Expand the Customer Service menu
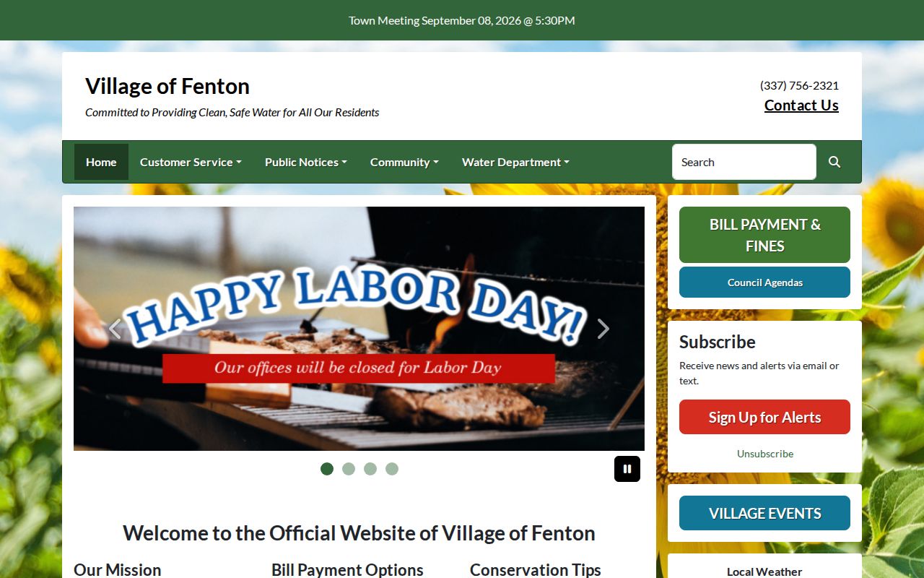This screenshot has height=578, width=924. (x=191, y=162)
